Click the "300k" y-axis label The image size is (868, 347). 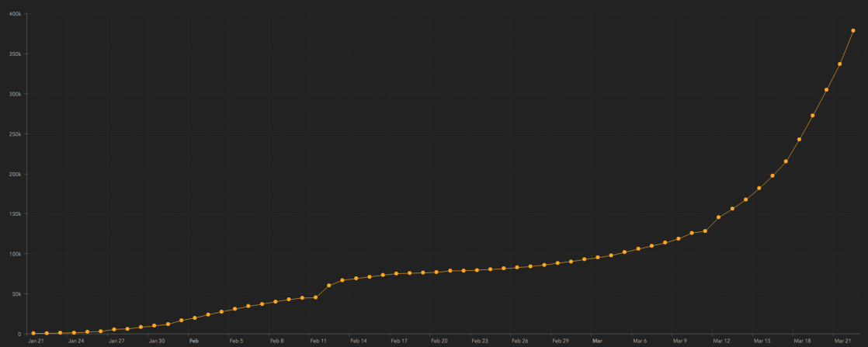tap(15, 94)
